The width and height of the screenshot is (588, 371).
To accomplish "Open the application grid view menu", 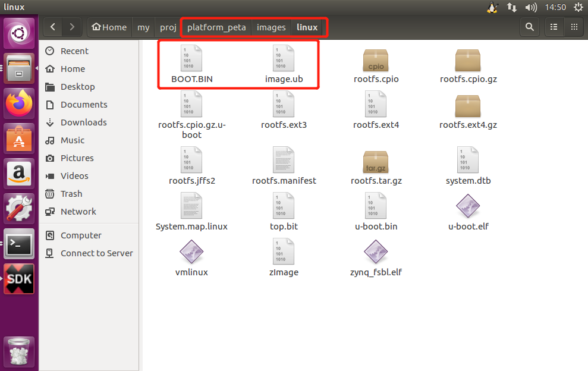I will pos(574,27).
